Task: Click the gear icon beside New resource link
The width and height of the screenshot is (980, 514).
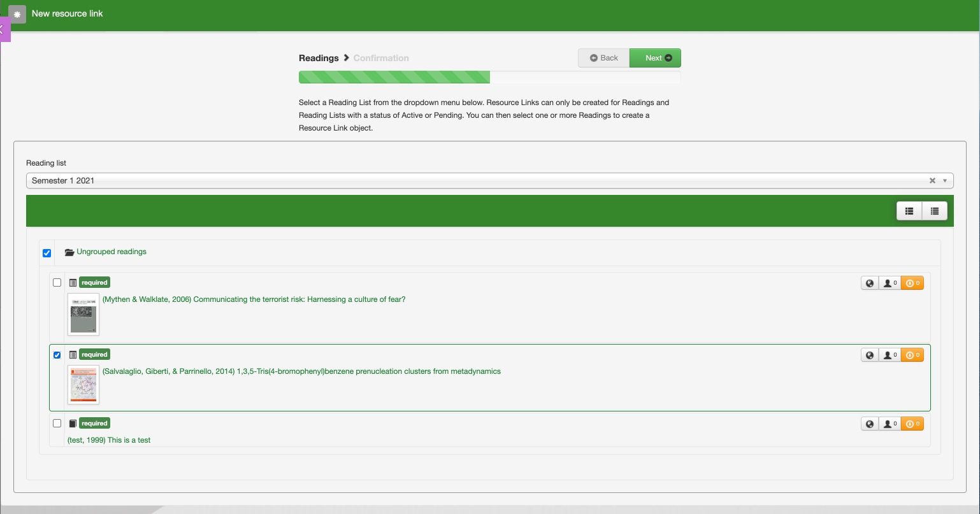Action: click(17, 14)
